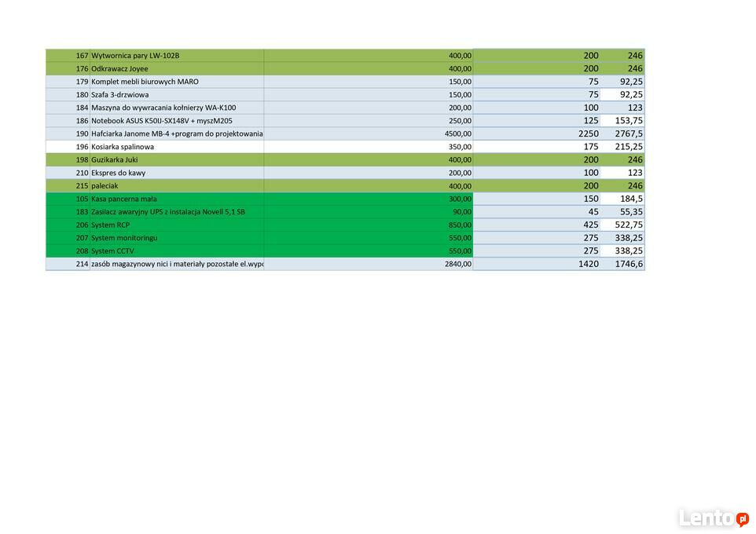Click row number 180

[x=68, y=94]
